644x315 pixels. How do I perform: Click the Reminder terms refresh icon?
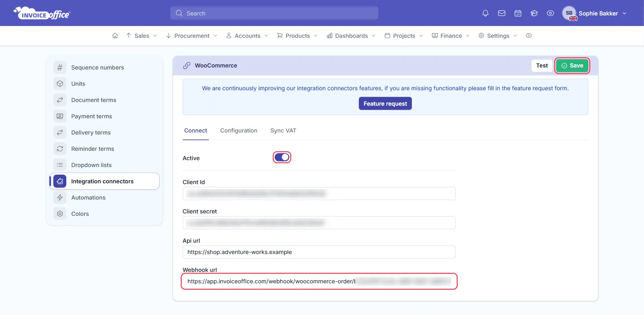tap(60, 149)
